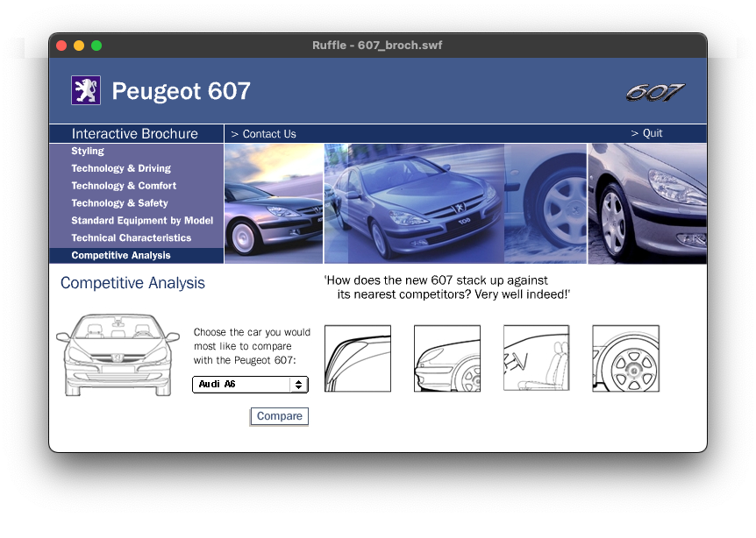Minimize the Ruffle window

[79, 46]
